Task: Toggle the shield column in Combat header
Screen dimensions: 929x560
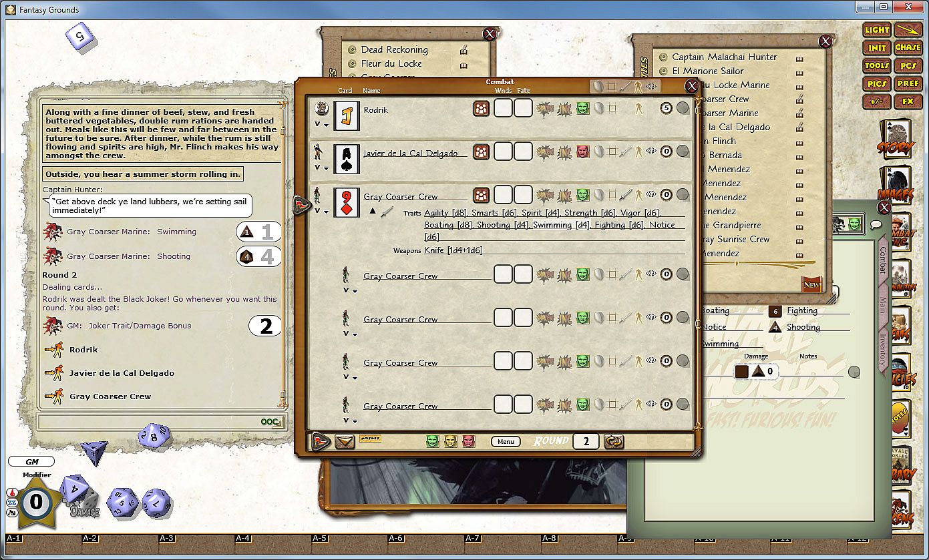Action: point(598,86)
